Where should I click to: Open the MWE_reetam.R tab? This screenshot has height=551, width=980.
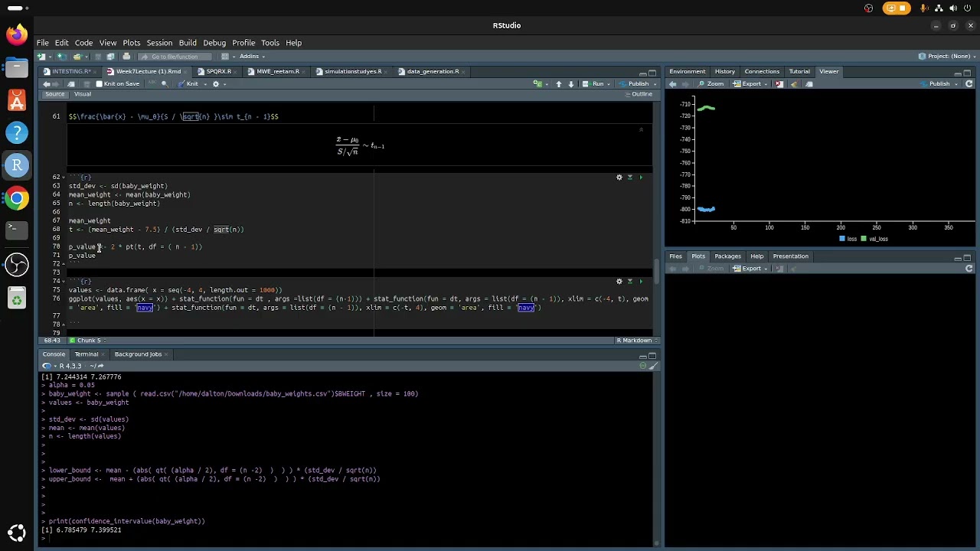coord(277,72)
